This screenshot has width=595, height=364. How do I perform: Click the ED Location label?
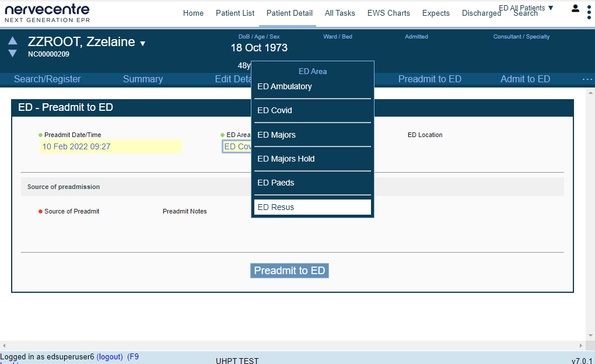coord(425,135)
